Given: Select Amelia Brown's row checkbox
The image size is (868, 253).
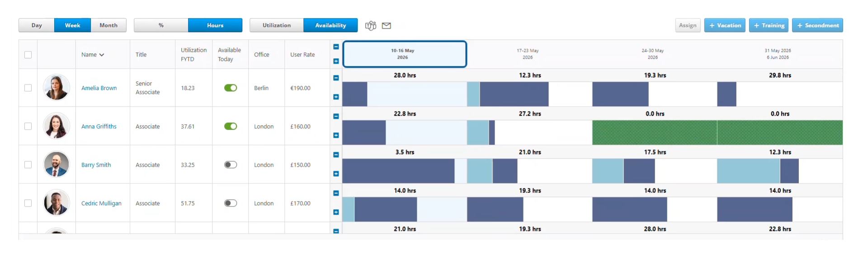Looking at the screenshot, I should 28,88.
